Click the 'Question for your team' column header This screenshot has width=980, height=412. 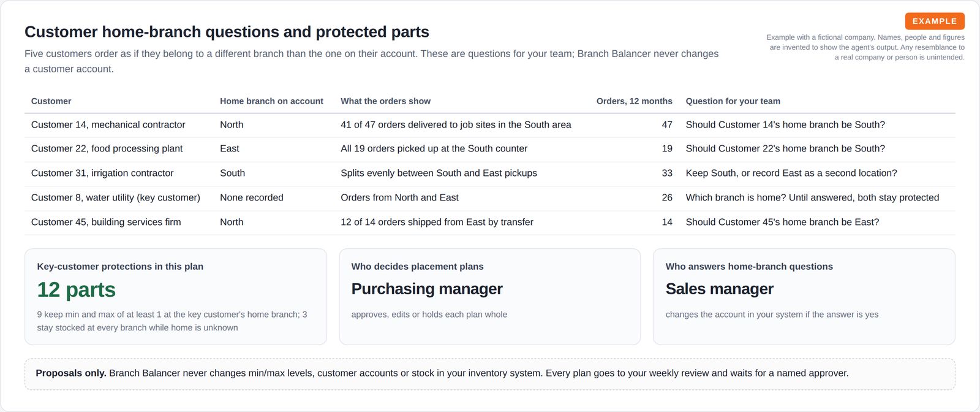click(733, 101)
